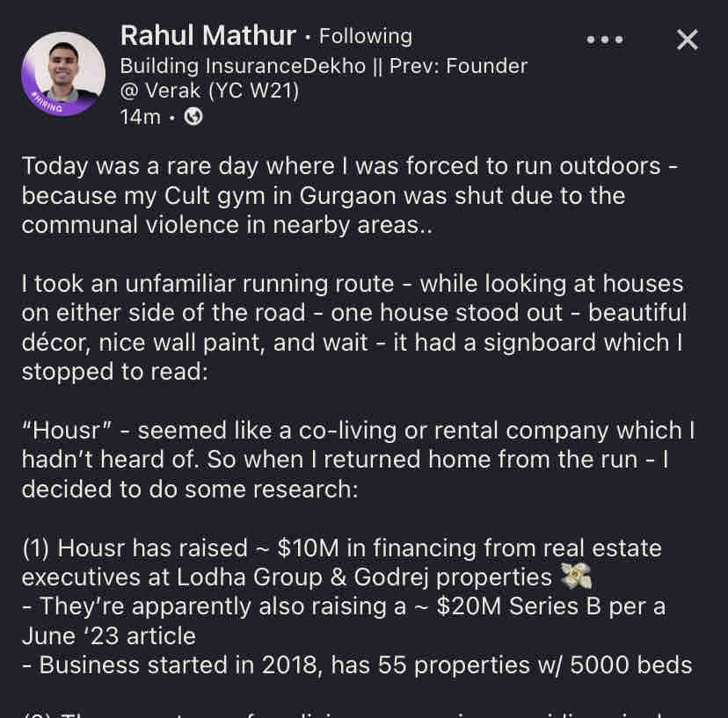
Task: Click the headline mentioning InsuranceDekho
Action: point(322,66)
